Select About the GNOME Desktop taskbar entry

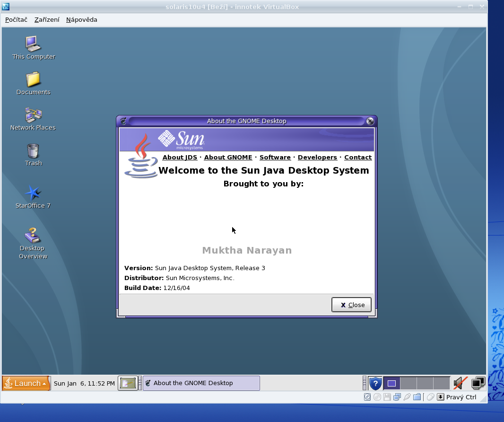tap(201, 383)
